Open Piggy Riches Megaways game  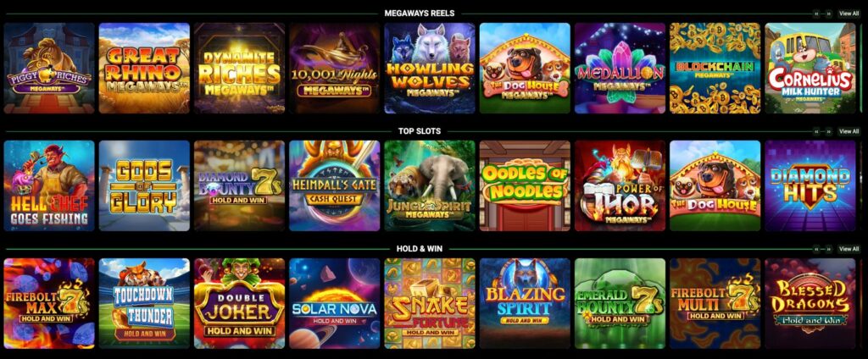click(x=48, y=68)
